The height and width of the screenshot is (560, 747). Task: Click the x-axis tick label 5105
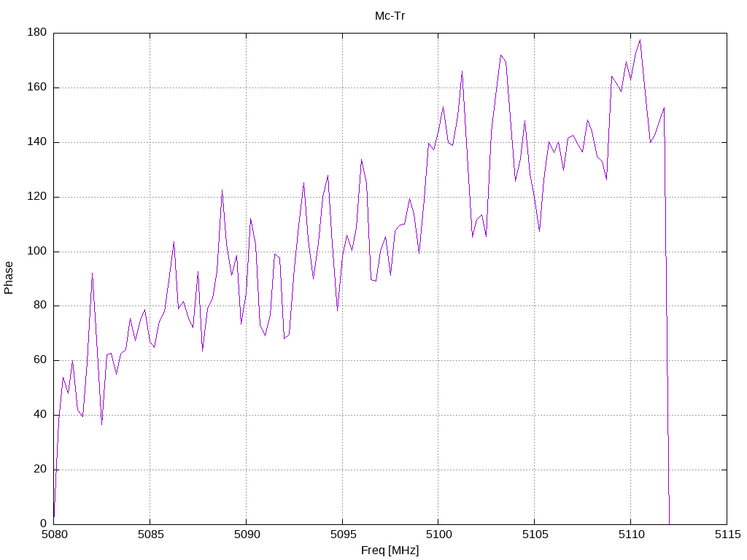coord(535,534)
